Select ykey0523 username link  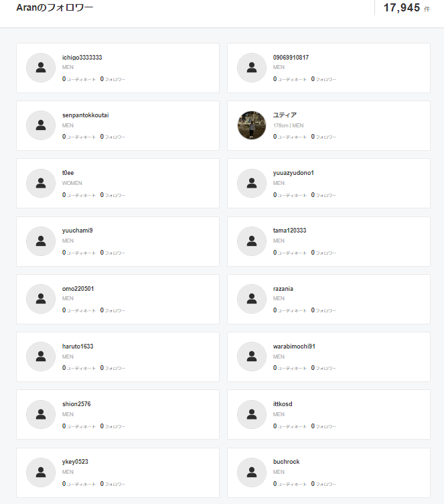pyautogui.click(x=75, y=462)
